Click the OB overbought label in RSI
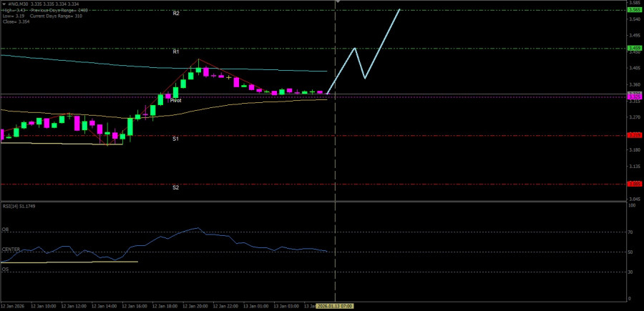This screenshot has width=644, height=311. tap(5, 229)
